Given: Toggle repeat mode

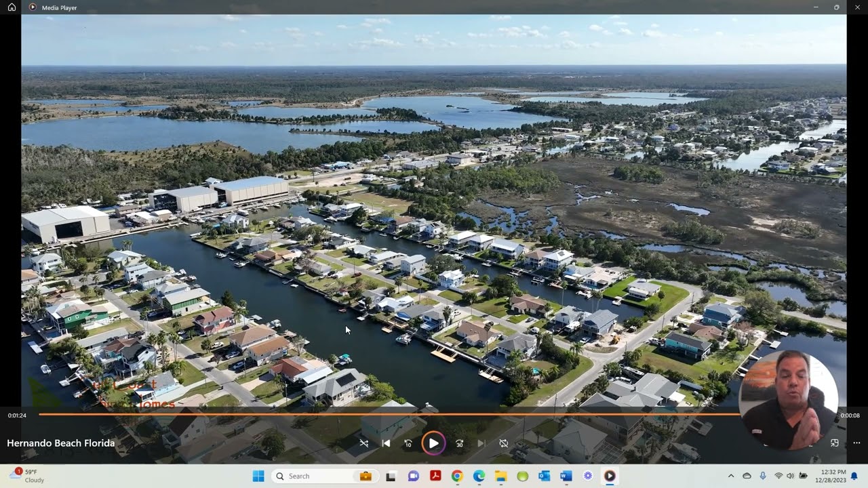Looking at the screenshot, I should [503, 443].
